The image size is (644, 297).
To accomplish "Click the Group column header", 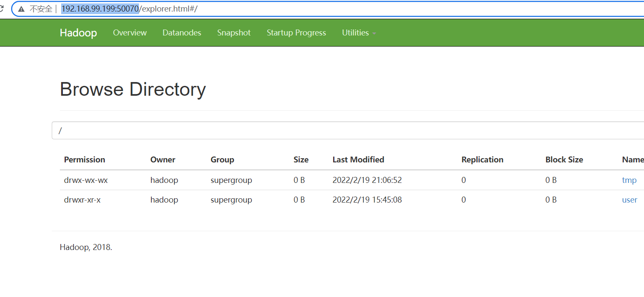I will point(222,160).
